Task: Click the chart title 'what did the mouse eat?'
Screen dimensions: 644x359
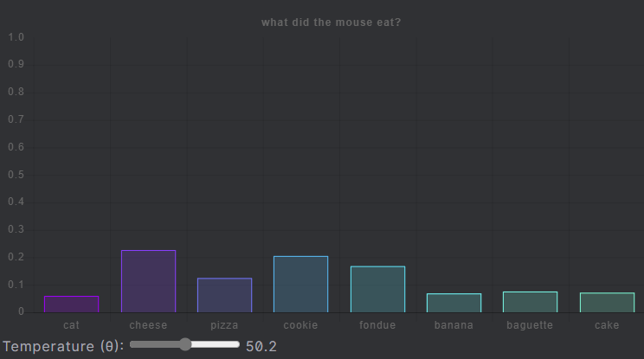Action: tap(331, 22)
